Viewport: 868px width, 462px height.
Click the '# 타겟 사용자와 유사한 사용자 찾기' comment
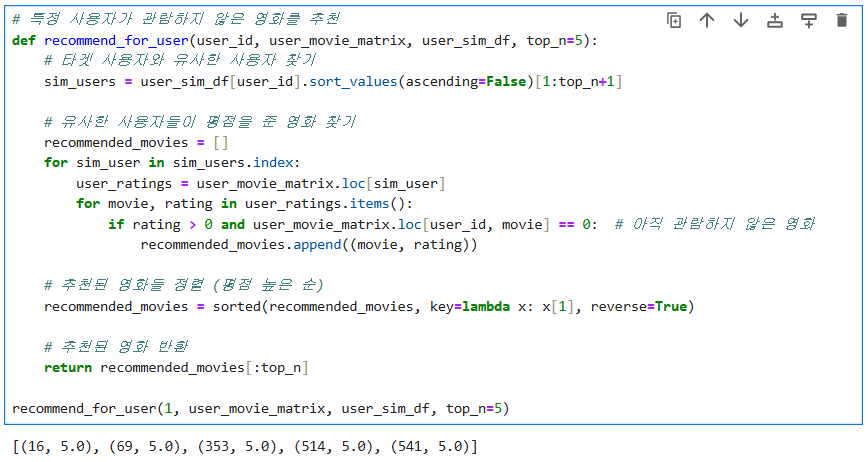click(180, 60)
